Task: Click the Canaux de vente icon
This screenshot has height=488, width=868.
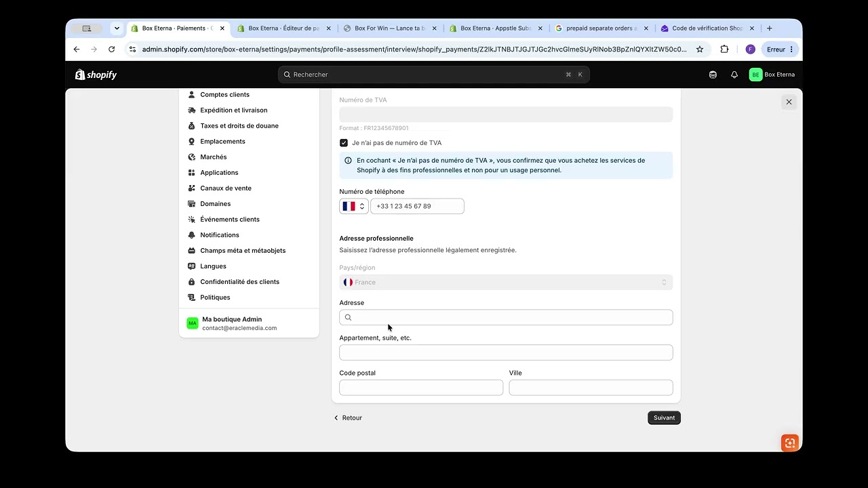Action: pyautogui.click(x=192, y=188)
